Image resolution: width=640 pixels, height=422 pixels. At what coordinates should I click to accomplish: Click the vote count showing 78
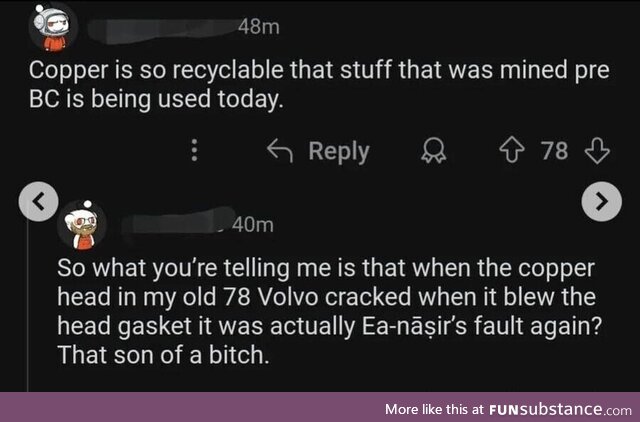click(x=554, y=151)
